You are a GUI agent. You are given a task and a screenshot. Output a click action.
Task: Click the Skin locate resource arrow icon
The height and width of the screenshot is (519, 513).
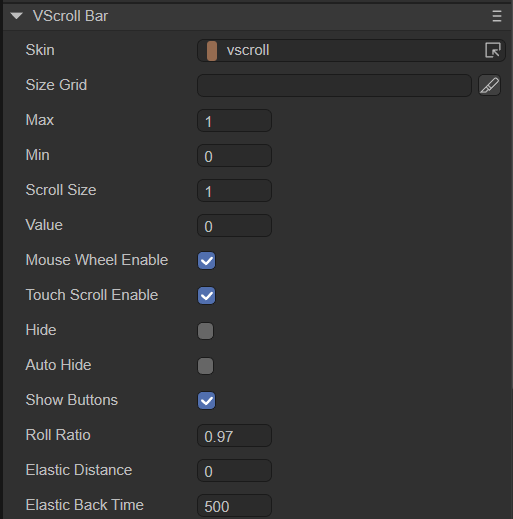tap(493, 50)
